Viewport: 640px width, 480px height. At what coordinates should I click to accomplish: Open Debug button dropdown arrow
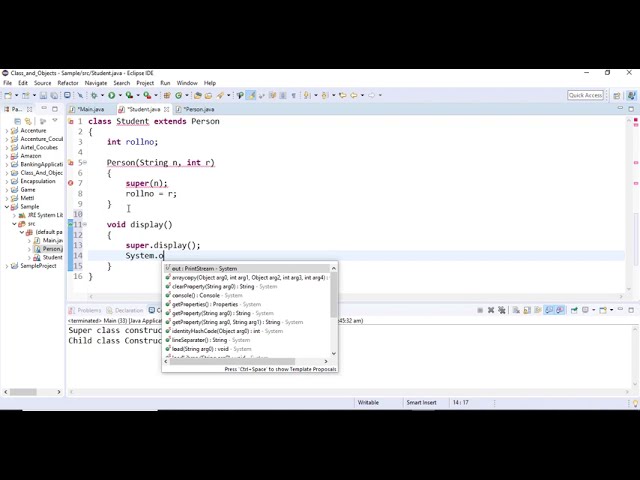coord(102,96)
